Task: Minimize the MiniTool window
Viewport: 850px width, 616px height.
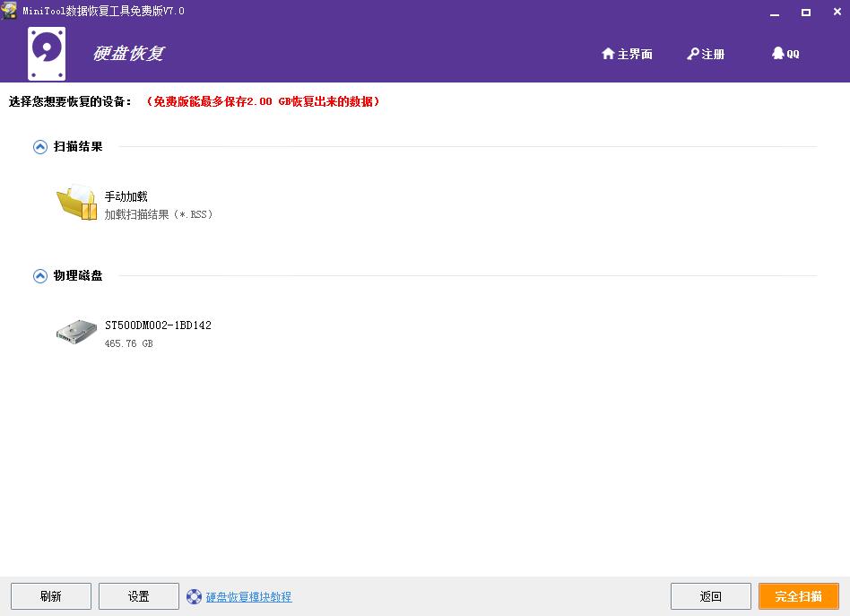Action: coord(775,13)
